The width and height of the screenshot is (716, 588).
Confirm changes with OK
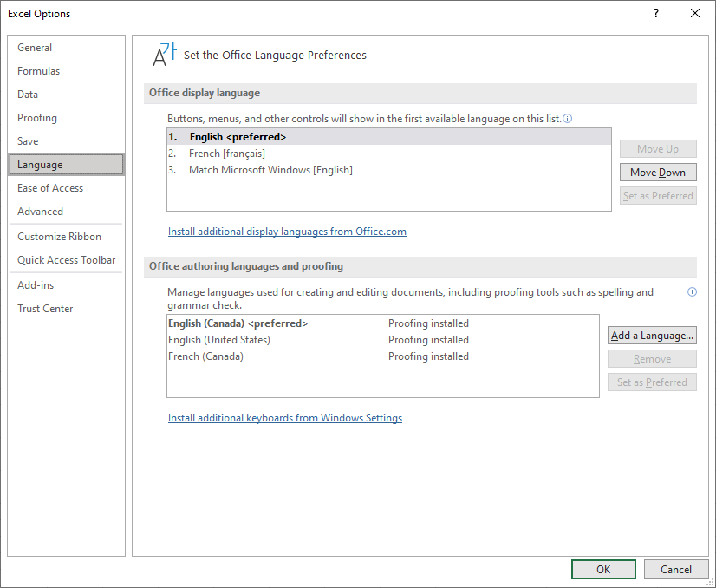603,569
